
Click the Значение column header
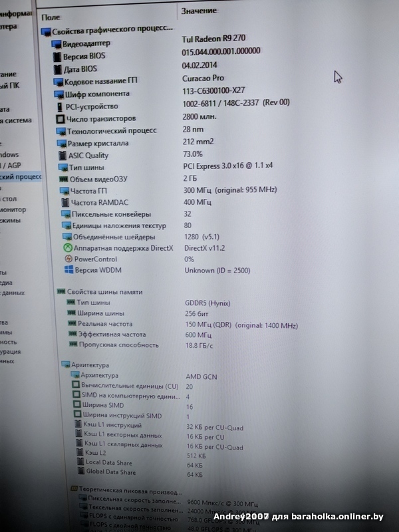199,11
